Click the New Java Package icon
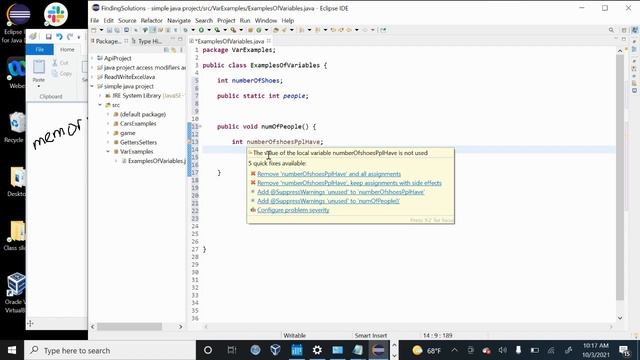 click(x=250, y=30)
